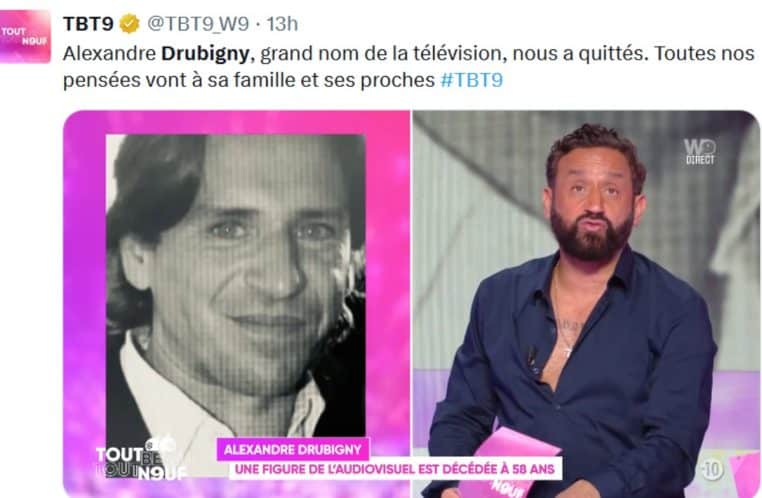Click the -10 age rating badge
The height and width of the screenshot is (498, 762).
[711, 469]
